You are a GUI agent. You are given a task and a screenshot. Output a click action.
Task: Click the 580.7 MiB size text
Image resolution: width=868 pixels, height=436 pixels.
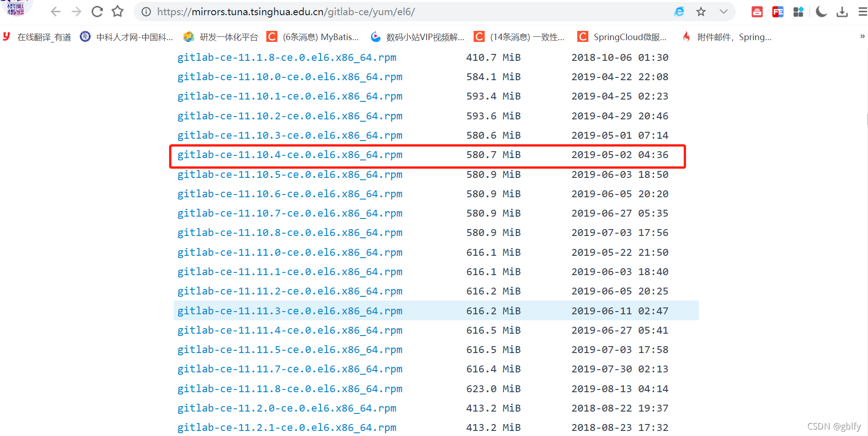(493, 155)
